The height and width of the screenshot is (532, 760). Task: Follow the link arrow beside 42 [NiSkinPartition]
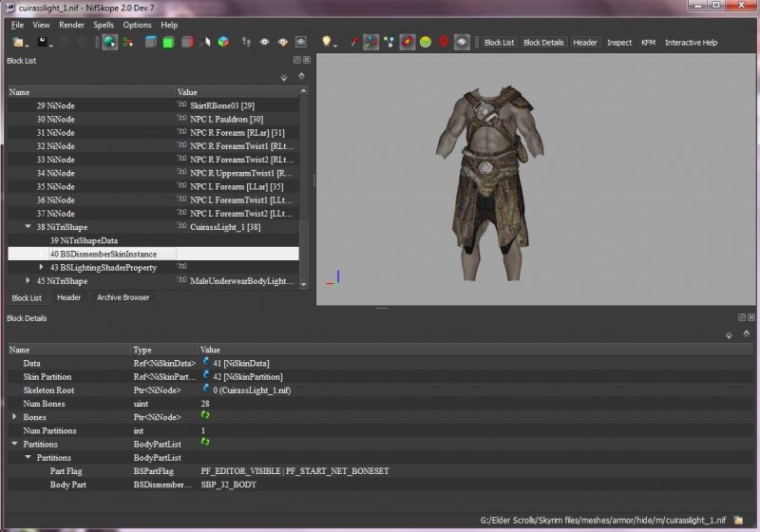(205, 376)
